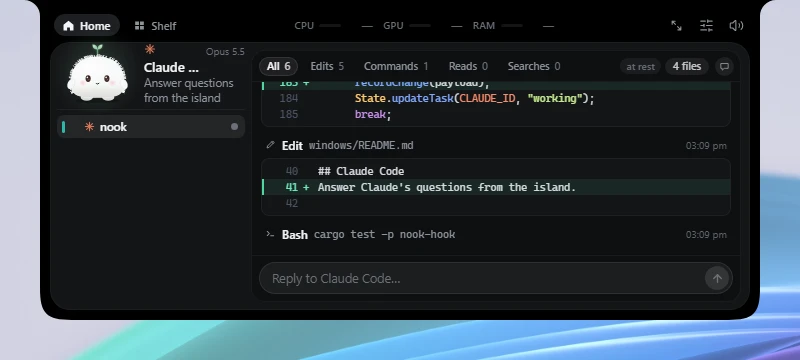
Task: Click the pencil icon beside Edit README
Action: point(270,145)
